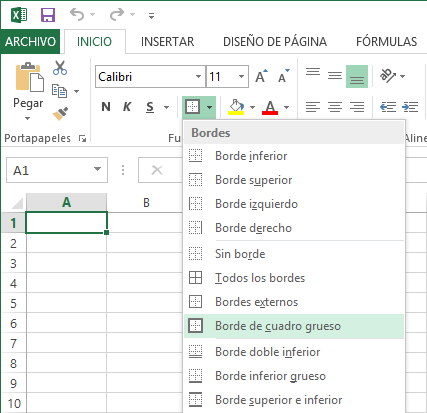Expand the font size dropdown list
The image size is (427, 413).
point(242,77)
